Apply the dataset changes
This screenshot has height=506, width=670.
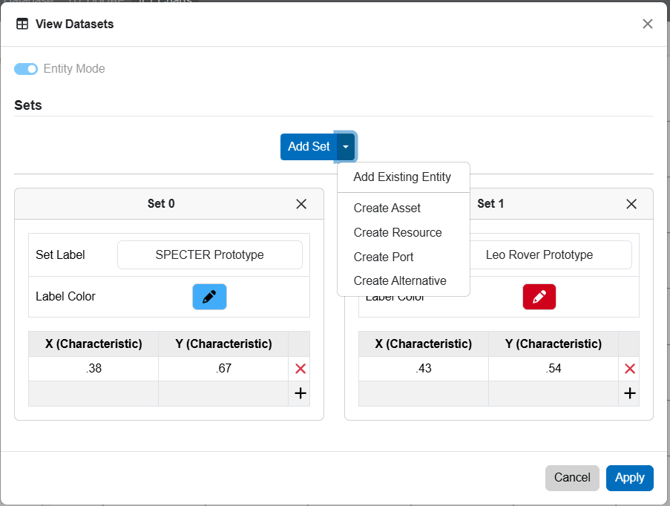pos(629,478)
